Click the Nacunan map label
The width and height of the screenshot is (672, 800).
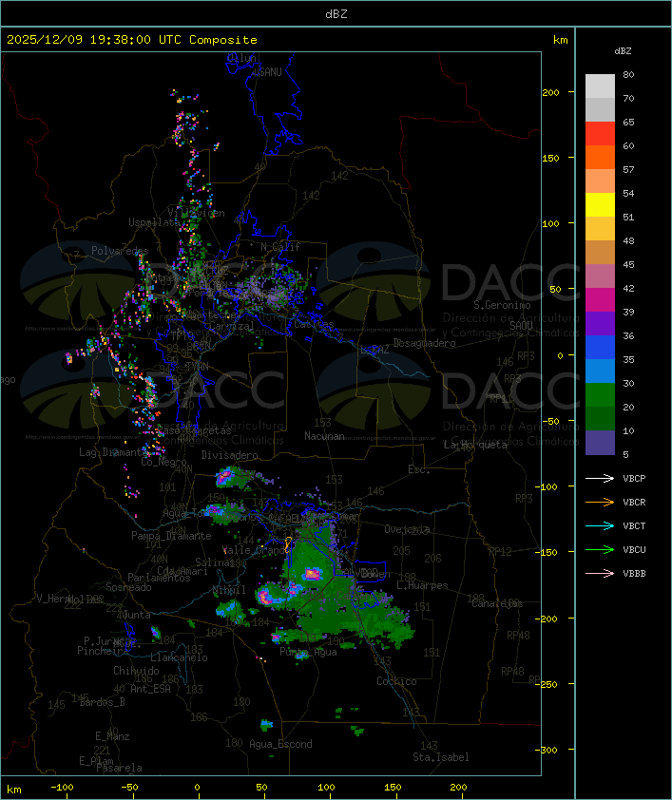pos(324,436)
